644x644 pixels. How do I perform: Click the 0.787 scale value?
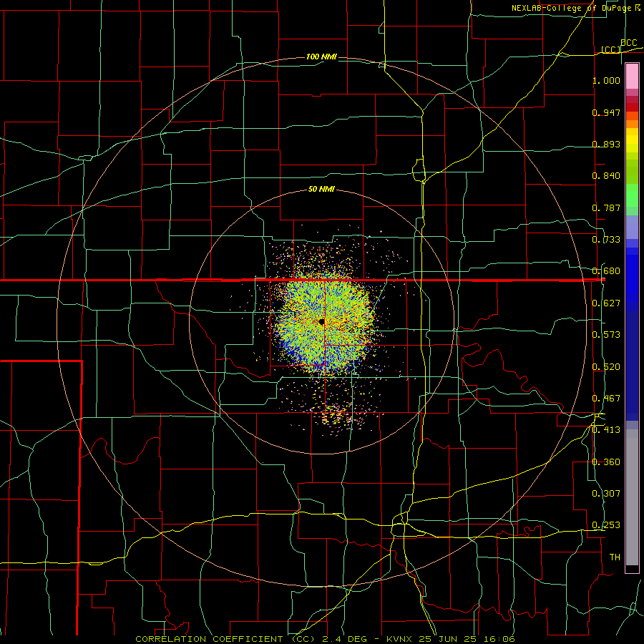(606, 208)
